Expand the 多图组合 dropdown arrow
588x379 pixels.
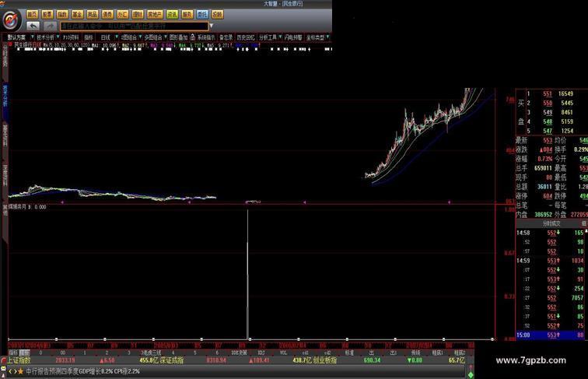click(166, 37)
